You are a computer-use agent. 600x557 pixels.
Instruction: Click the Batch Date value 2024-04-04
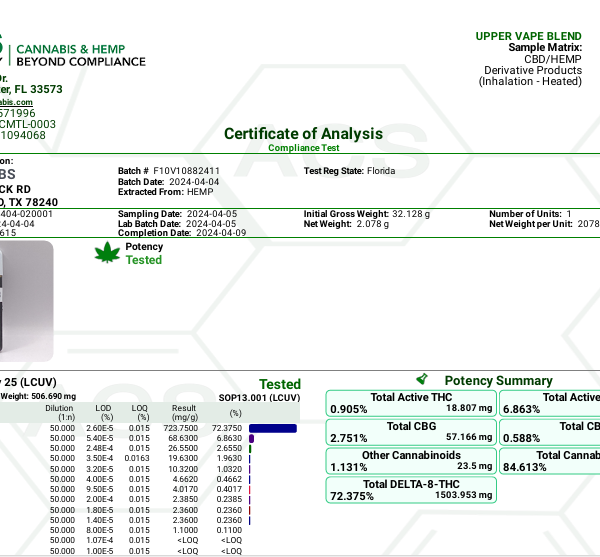click(194, 182)
